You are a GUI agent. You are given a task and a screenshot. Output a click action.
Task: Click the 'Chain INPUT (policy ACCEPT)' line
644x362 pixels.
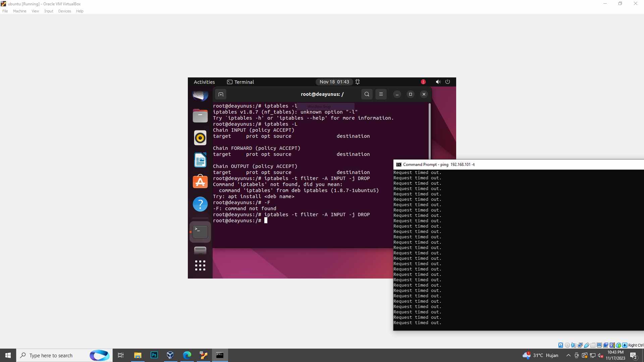coord(254,130)
